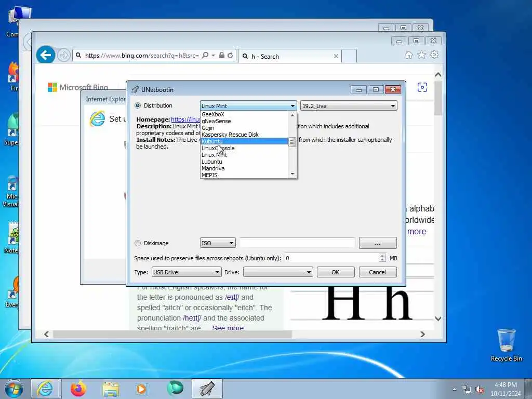
Task: Click the distribution list scrollbar thumb
Action: [292, 142]
